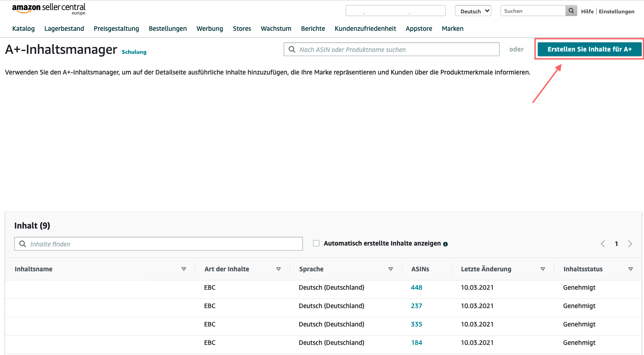Open the Preisgestaltung menu
Screen dimensions: 644x355
click(116, 29)
